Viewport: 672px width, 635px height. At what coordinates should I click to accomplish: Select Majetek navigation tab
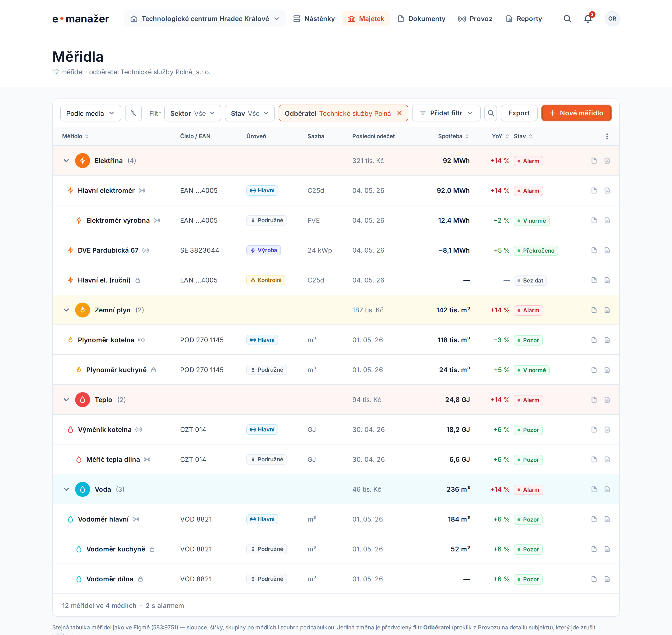(366, 19)
